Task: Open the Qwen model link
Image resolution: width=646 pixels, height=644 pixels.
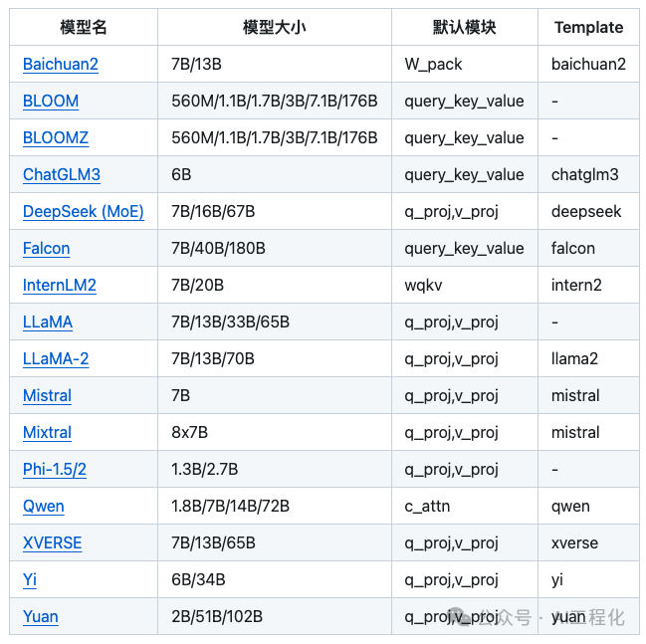Action: [44, 506]
